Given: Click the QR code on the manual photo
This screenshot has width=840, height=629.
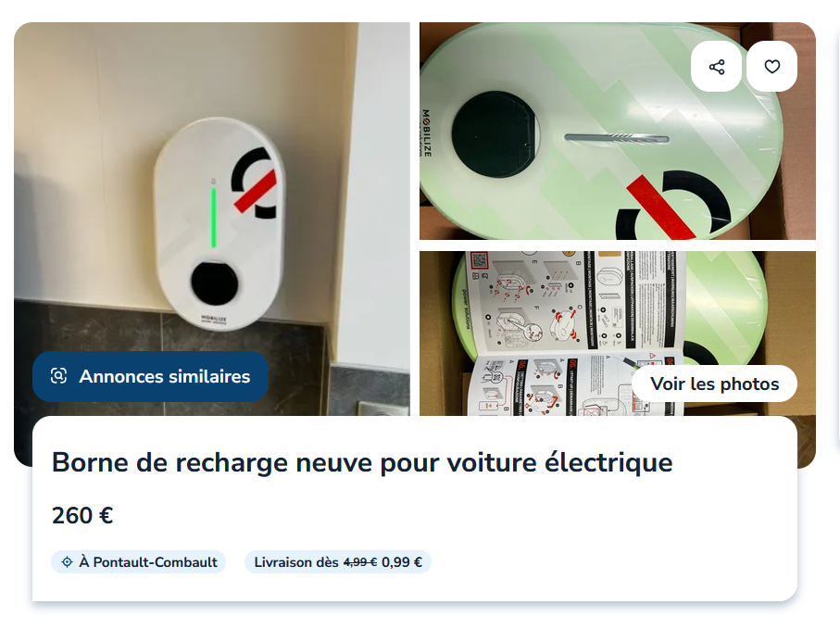Looking at the screenshot, I should pos(479,260).
